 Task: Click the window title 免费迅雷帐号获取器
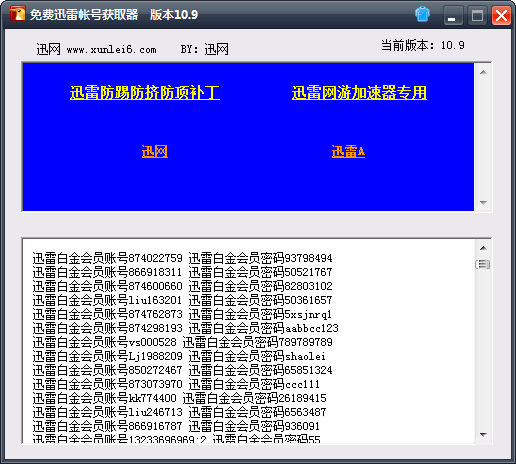(x=84, y=15)
